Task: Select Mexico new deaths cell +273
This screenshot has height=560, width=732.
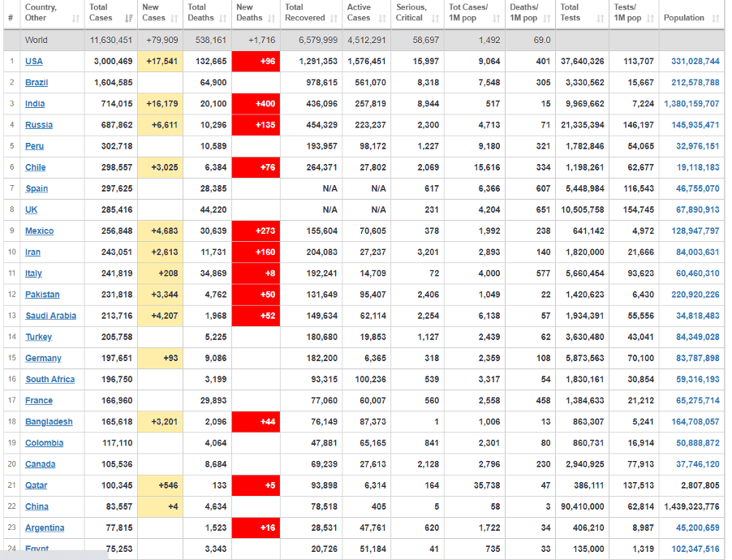Action: [x=256, y=230]
